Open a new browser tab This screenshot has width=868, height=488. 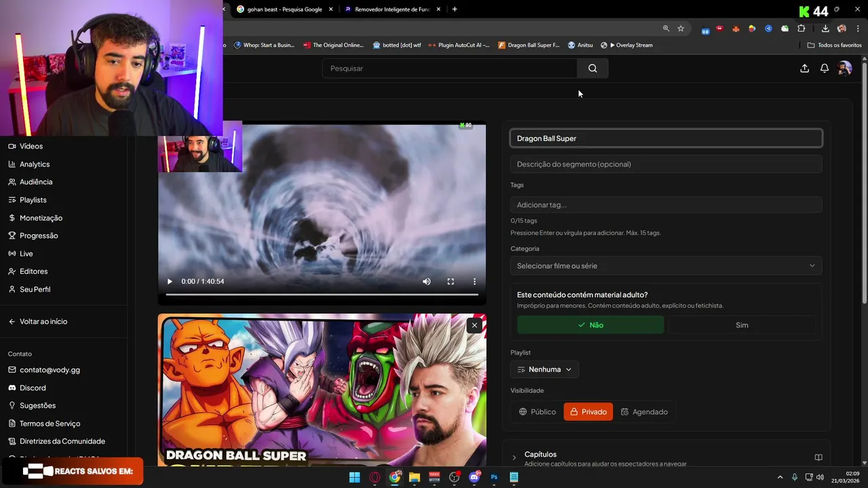(454, 9)
